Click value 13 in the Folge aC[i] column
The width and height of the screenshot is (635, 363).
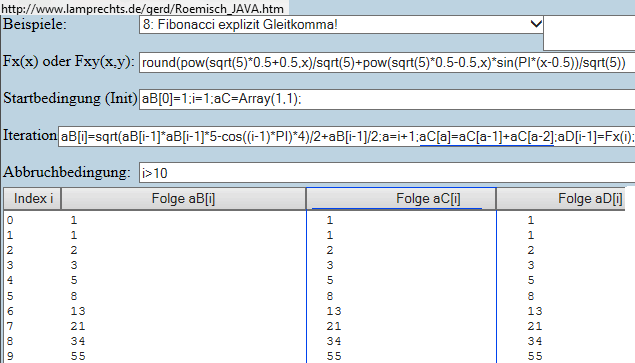pos(334,311)
